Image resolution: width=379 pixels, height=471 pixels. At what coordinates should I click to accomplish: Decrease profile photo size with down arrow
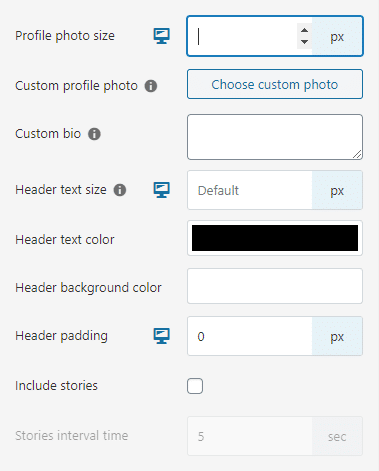pos(304,42)
